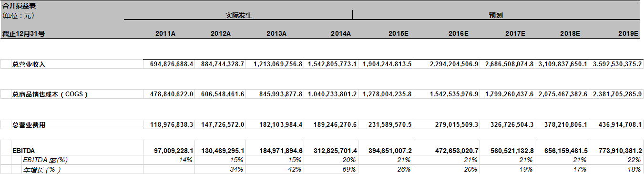
Task: Select the 合并损益表 title cell
Action: coord(19,6)
